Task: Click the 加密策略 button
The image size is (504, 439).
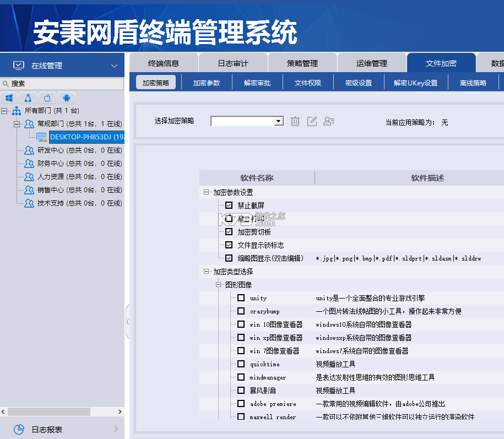Action: [x=156, y=83]
